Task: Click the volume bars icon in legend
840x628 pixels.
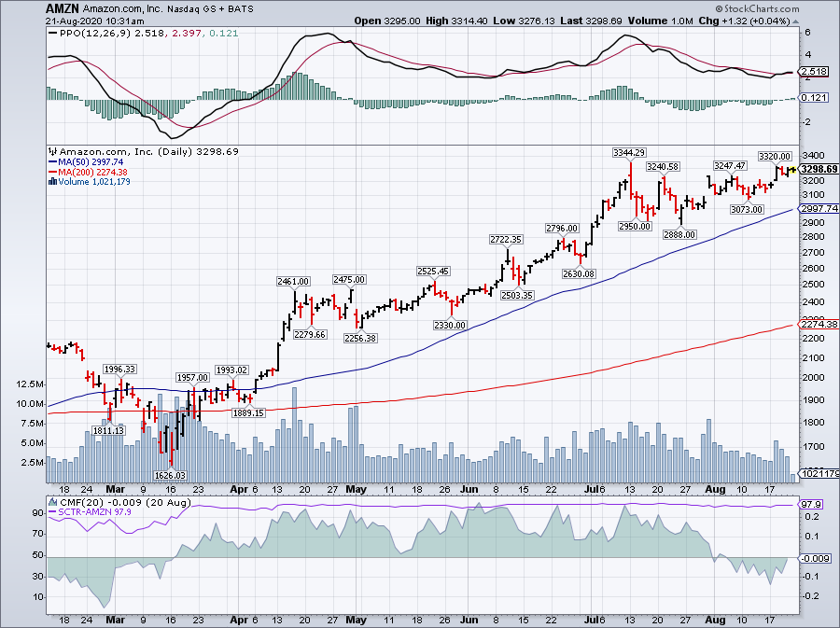Action: (52, 182)
